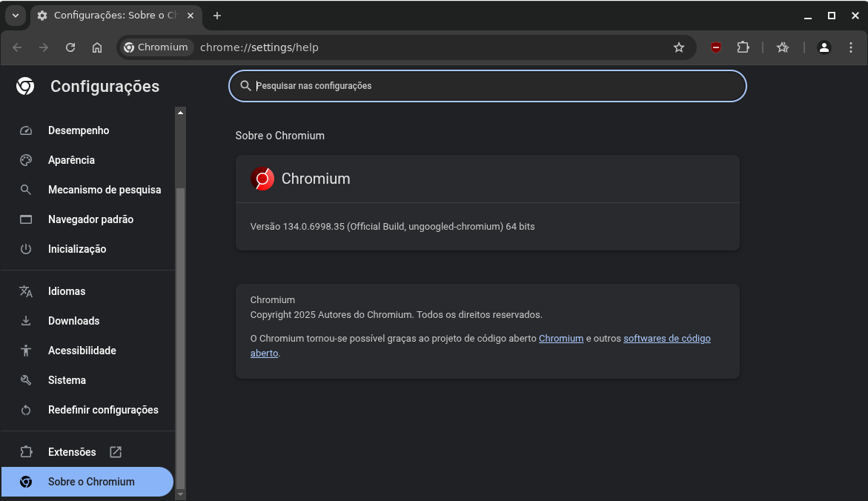Screen dimensions: 868x501
Task: Click the external link icon beside Extensões
Action: [116, 452]
